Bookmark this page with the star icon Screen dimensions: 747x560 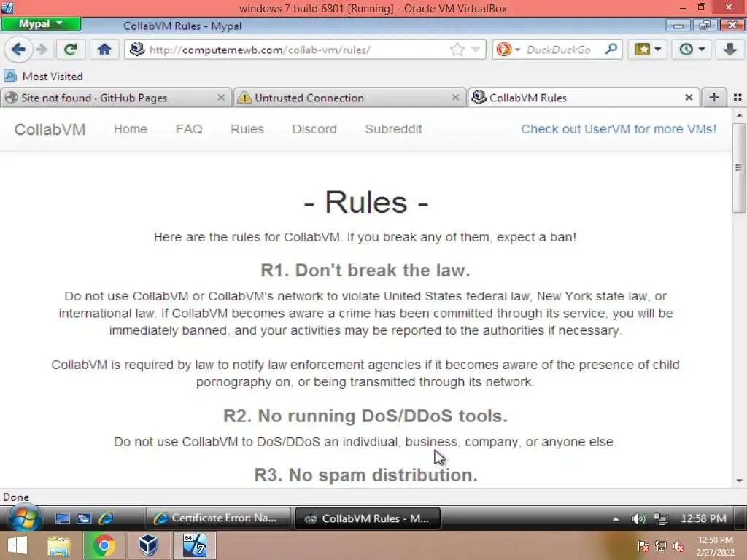click(457, 50)
